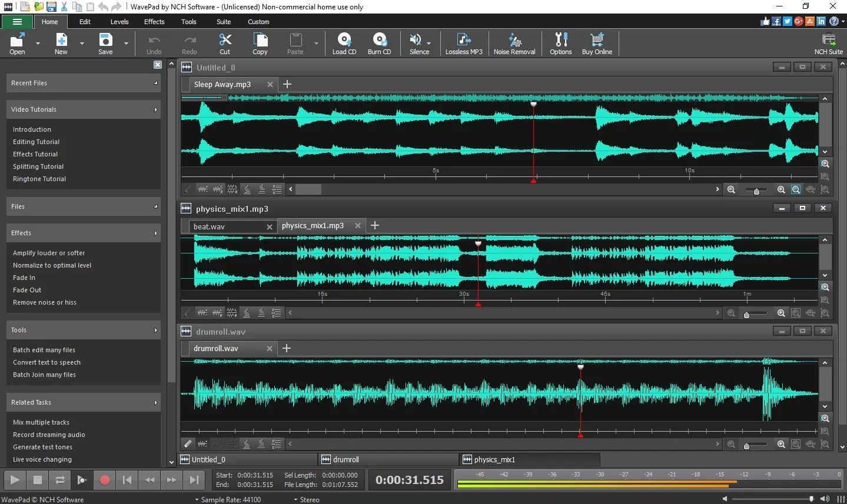Click the Noise Removal tool icon

pos(514,43)
